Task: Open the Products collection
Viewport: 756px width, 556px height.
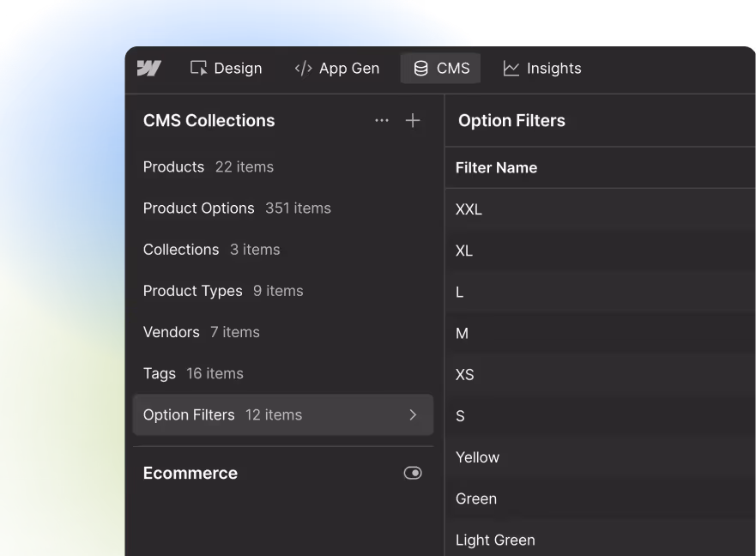Action: point(173,167)
